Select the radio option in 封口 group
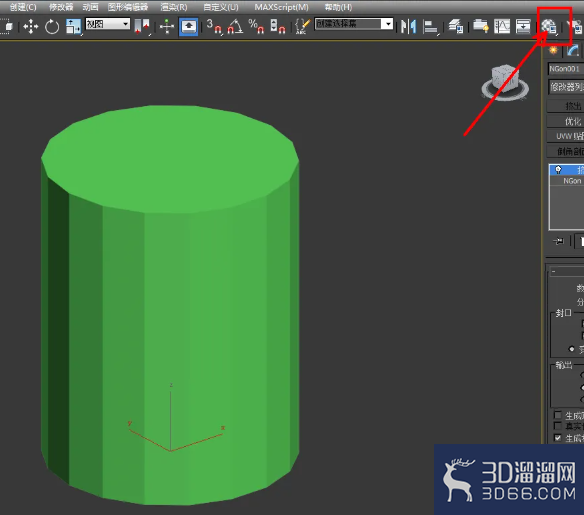This screenshot has width=584, height=515. click(572, 349)
